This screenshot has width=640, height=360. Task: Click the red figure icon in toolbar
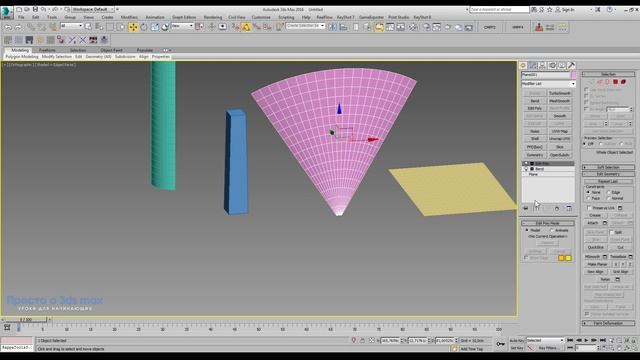tap(539, 27)
